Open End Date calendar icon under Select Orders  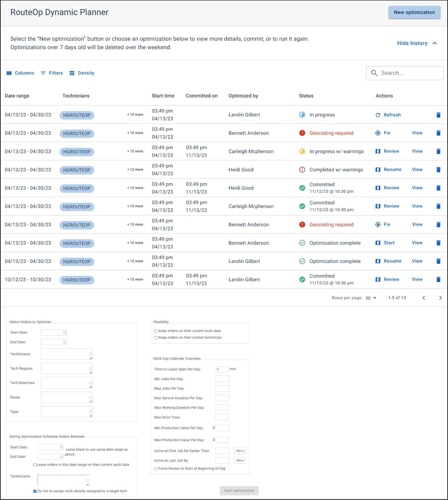64,342
